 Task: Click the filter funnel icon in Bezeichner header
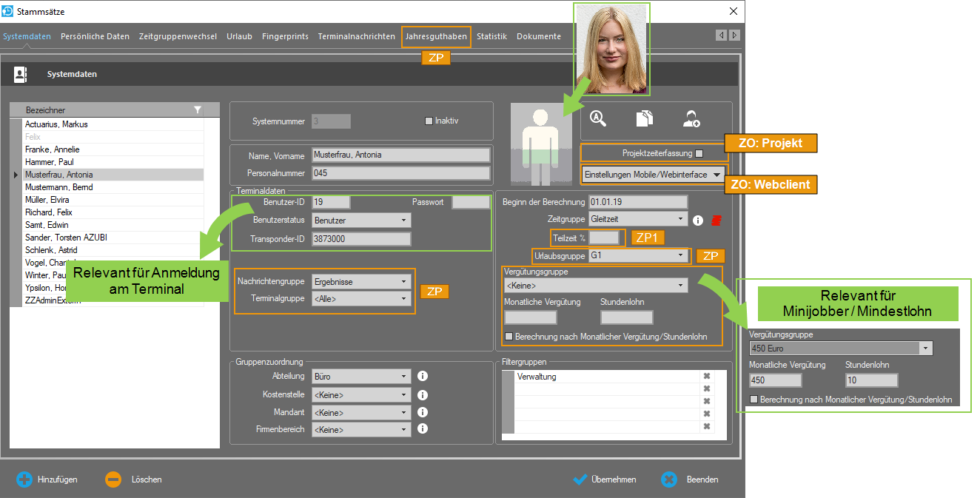point(198,110)
